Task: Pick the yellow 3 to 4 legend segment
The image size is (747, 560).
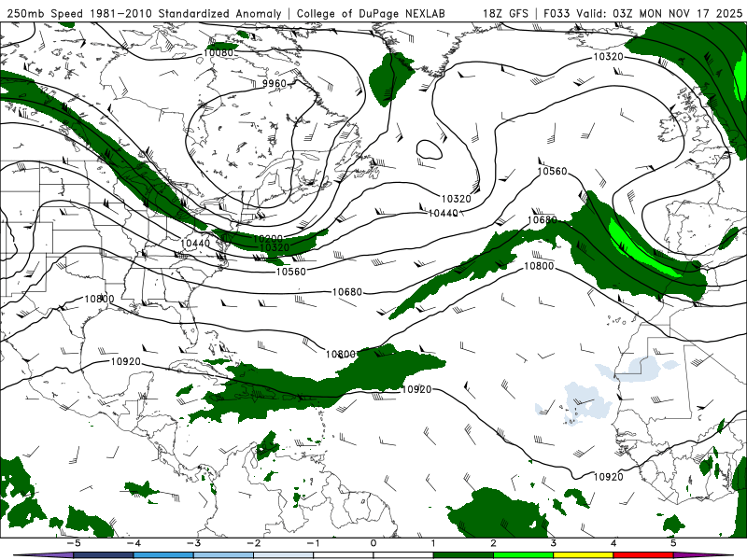Action: pyautogui.click(x=583, y=555)
